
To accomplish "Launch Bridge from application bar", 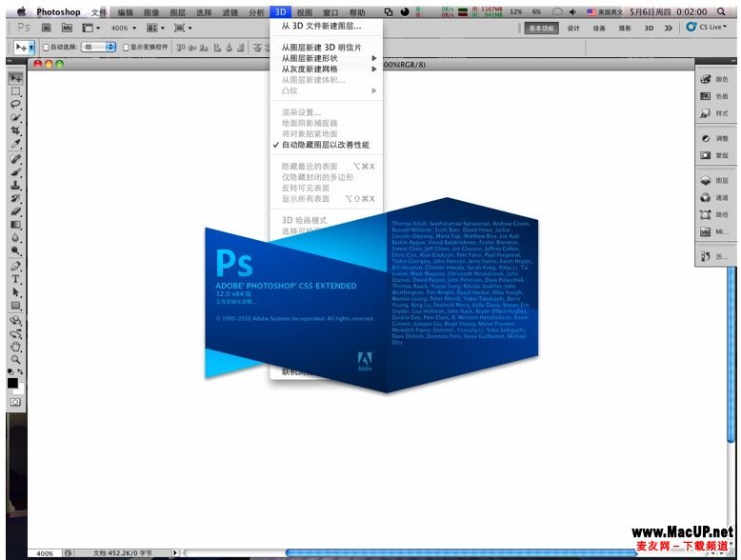I will click(x=47, y=28).
